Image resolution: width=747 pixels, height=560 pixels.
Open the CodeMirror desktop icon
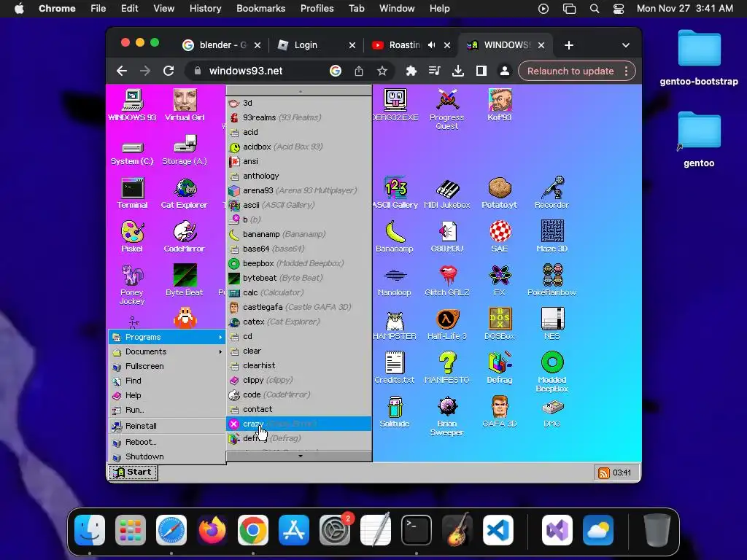(185, 237)
